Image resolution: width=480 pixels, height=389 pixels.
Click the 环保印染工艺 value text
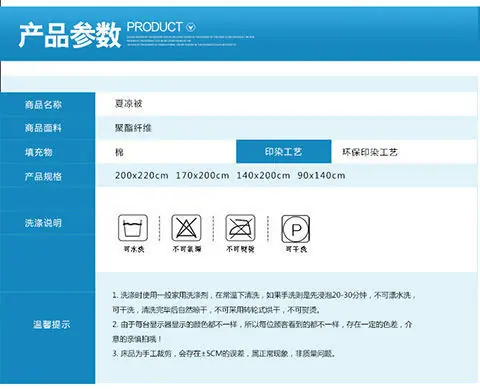pos(370,152)
